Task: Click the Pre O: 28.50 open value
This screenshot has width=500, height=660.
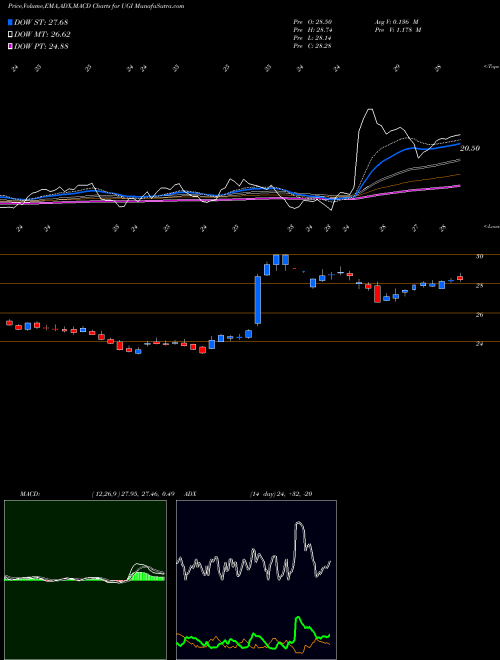Action: pos(313,21)
